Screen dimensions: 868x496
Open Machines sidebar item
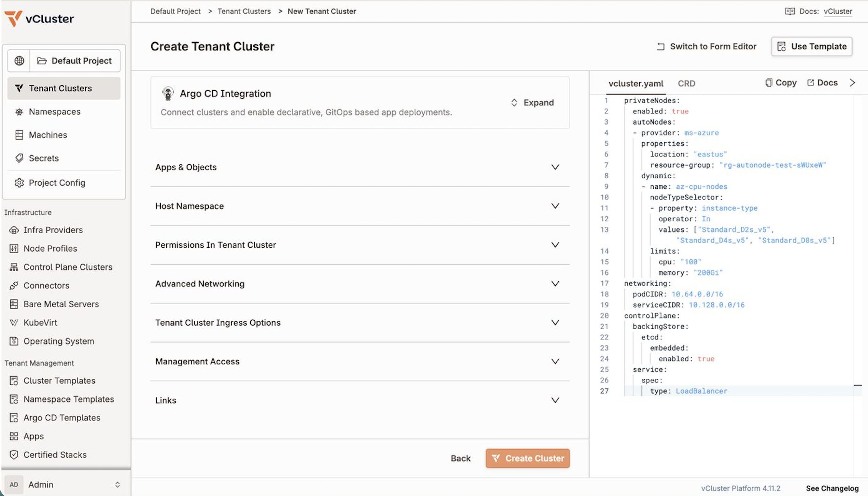click(64, 135)
